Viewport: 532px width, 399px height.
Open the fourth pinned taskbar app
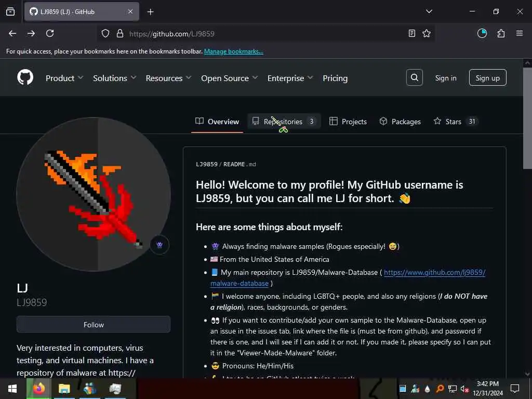click(115, 389)
